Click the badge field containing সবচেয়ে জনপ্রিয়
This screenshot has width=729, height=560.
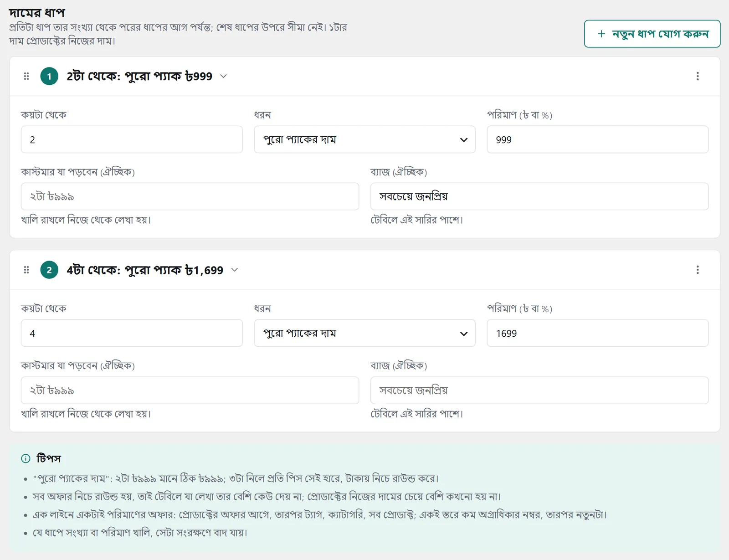(539, 196)
